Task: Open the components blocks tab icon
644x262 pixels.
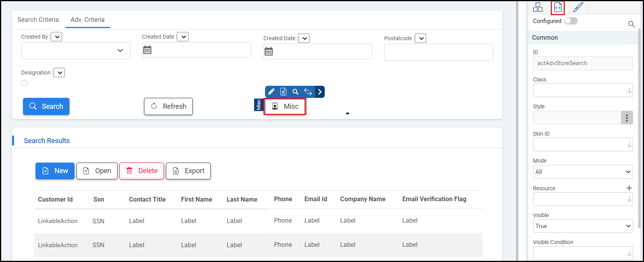Action: [x=538, y=7]
